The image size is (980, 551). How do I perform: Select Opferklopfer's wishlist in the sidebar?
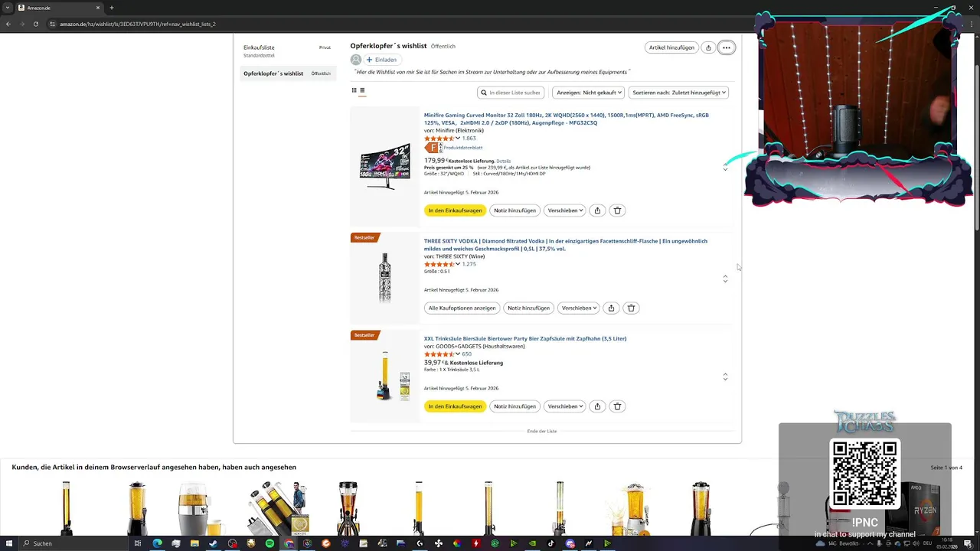click(287, 73)
